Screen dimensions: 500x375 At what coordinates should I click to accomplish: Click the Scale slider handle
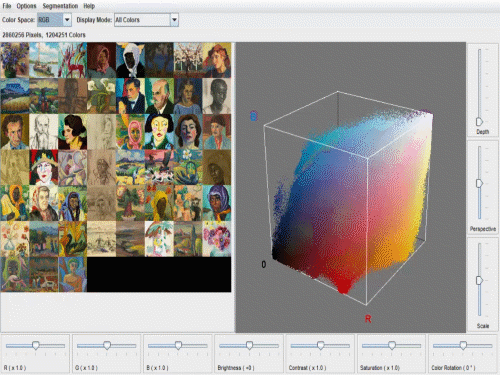[x=479, y=280]
